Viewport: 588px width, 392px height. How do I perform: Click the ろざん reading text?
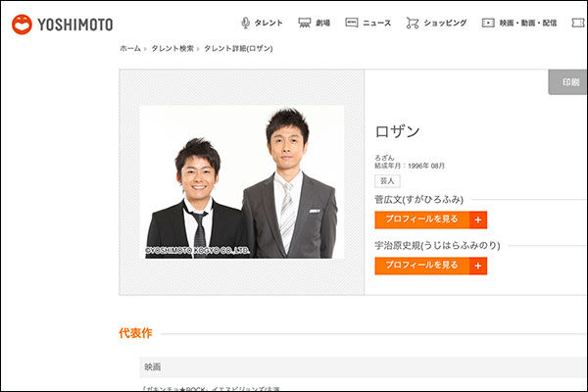pyautogui.click(x=384, y=158)
